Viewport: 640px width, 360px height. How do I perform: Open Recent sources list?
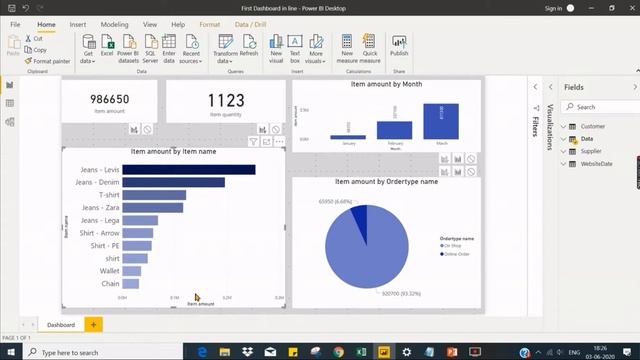coord(191,49)
